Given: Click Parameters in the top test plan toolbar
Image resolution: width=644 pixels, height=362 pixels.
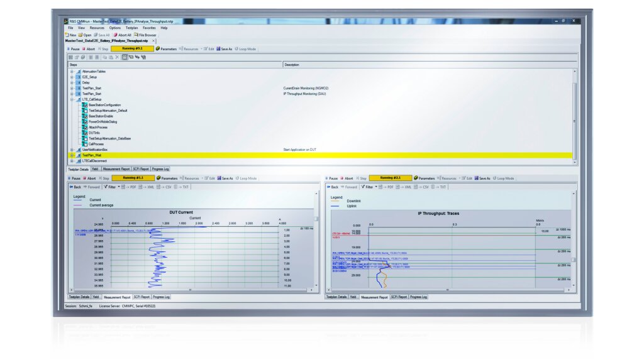Looking at the screenshot, I should [x=166, y=49].
